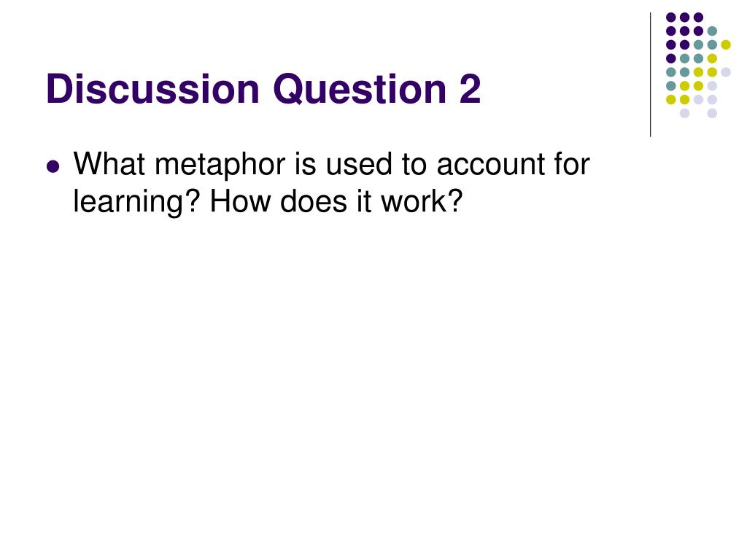This screenshot has height=560, width=747.
Task: Click the top-left purple dot in the dot grid
Action: pyautogui.click(x=671, y=17)
